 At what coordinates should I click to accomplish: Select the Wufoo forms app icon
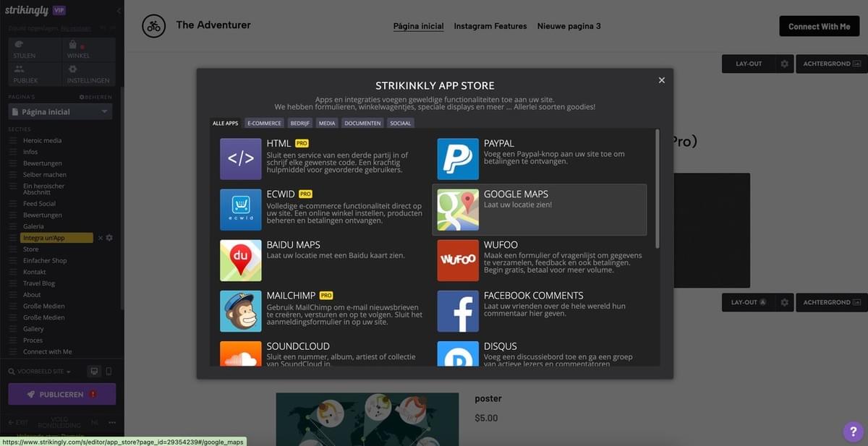pos(458,260)
